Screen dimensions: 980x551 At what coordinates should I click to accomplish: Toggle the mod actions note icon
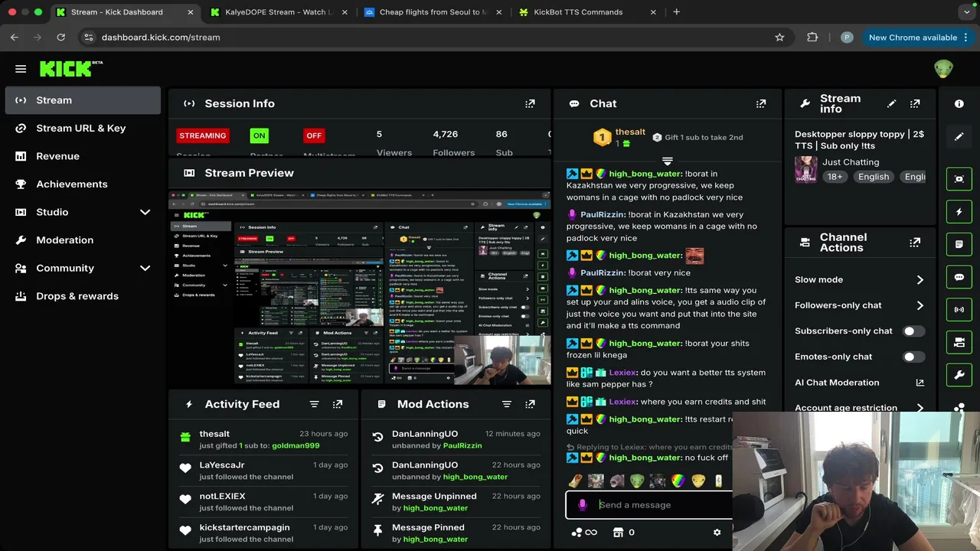959,244
